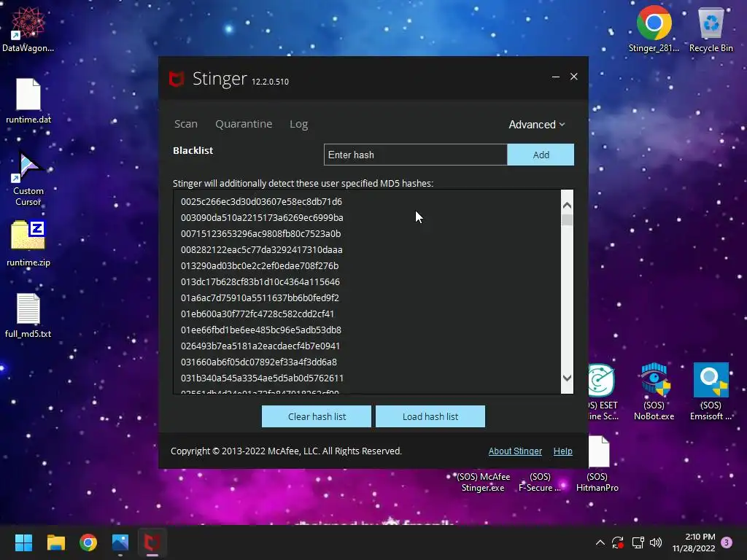Open the About Stinger link

click(515, 451)
